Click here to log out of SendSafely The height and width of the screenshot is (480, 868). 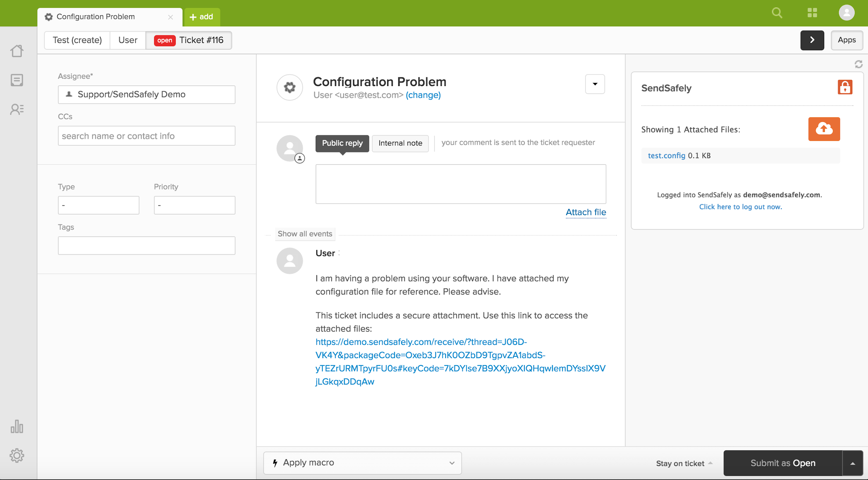[741, 207]
